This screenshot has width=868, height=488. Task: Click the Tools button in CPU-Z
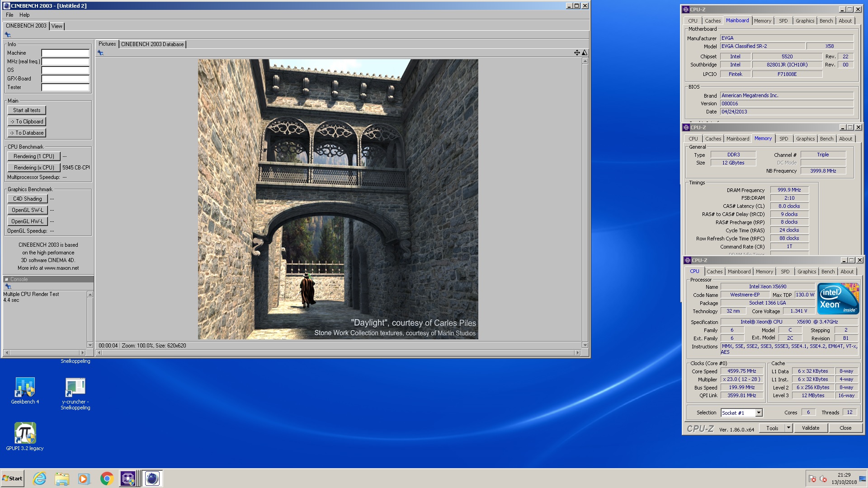(x=772, y=428)
